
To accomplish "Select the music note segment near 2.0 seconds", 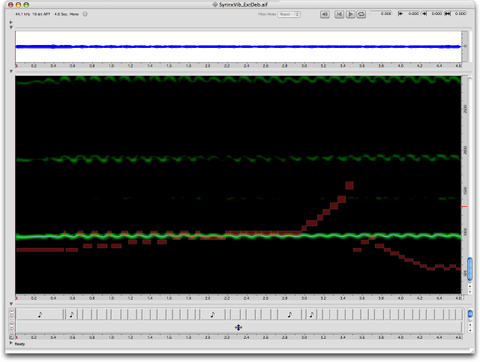I will pyautogui.click(x=213, y=314).
